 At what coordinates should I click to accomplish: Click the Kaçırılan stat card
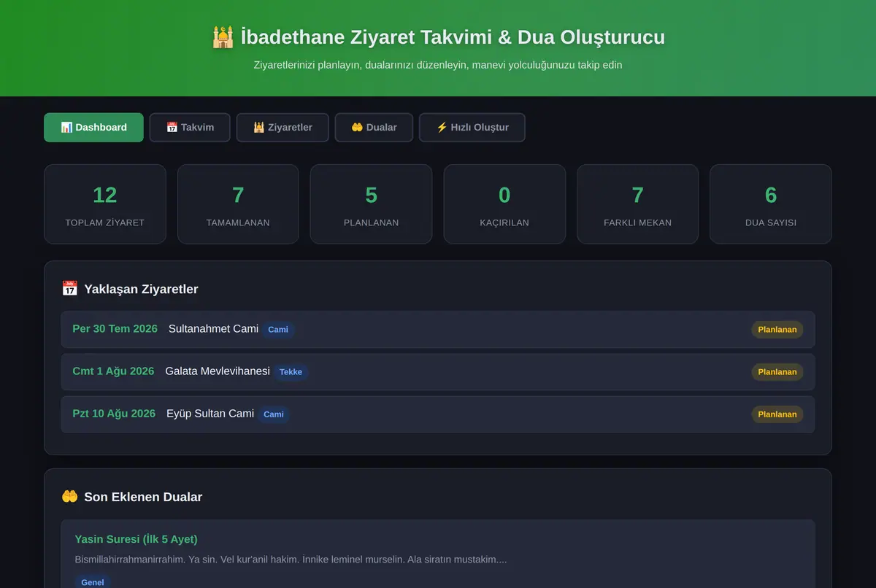[504, 204]
